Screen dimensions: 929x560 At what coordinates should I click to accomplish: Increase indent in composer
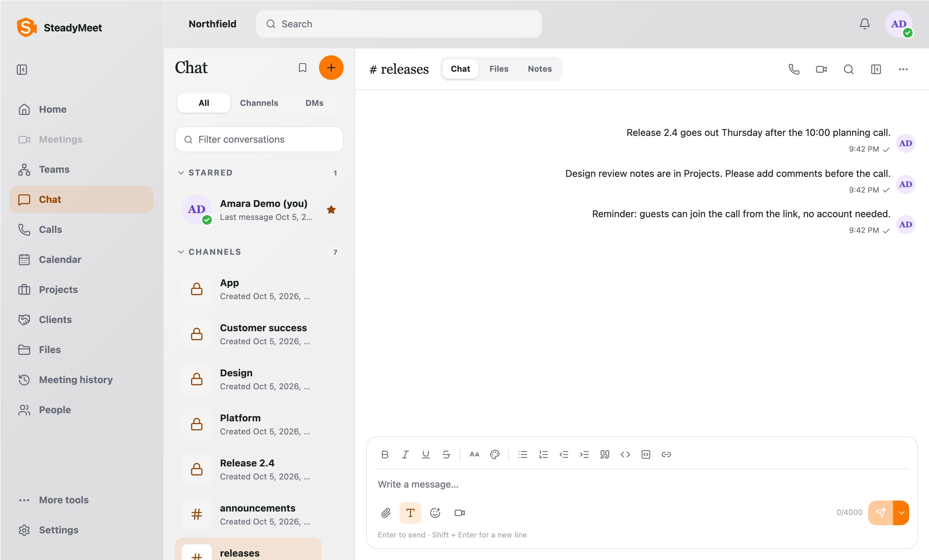(x=584, y=454)
